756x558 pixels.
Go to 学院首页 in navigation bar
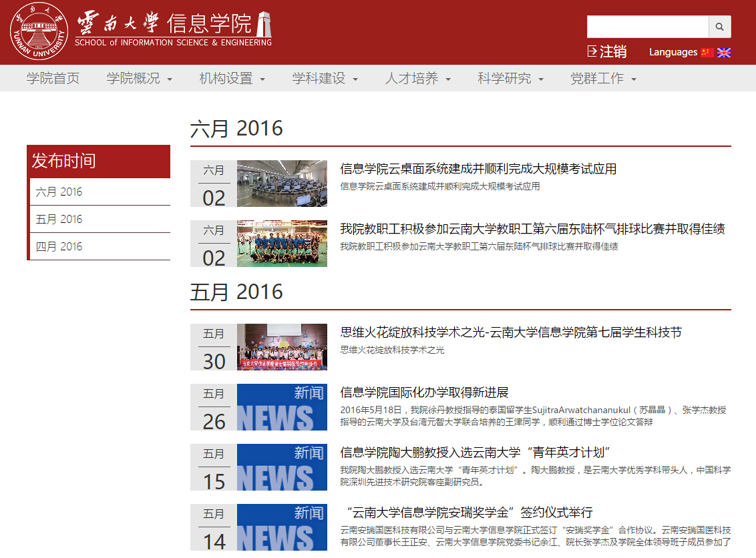tap(53, 79)
